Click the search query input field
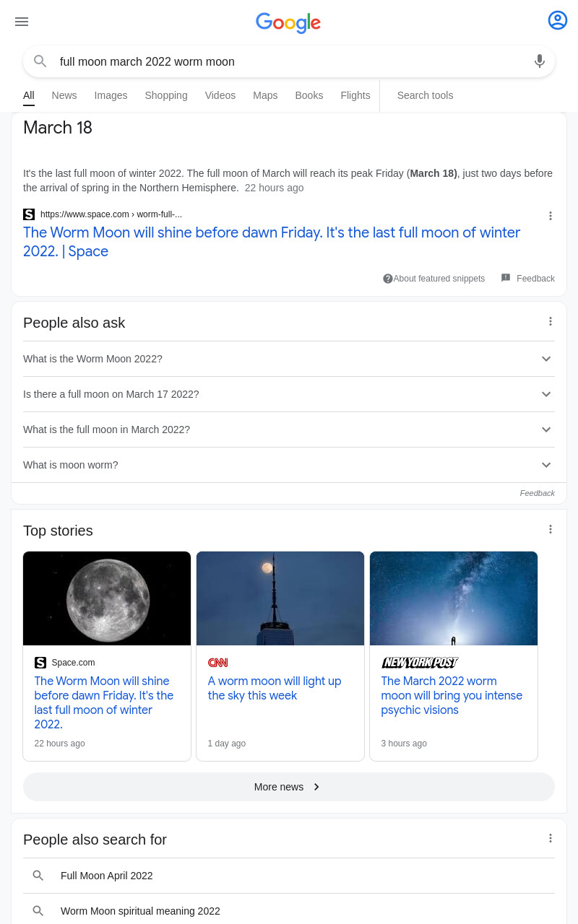The width and height of the screenshot is (578, 924). [289, 62]
